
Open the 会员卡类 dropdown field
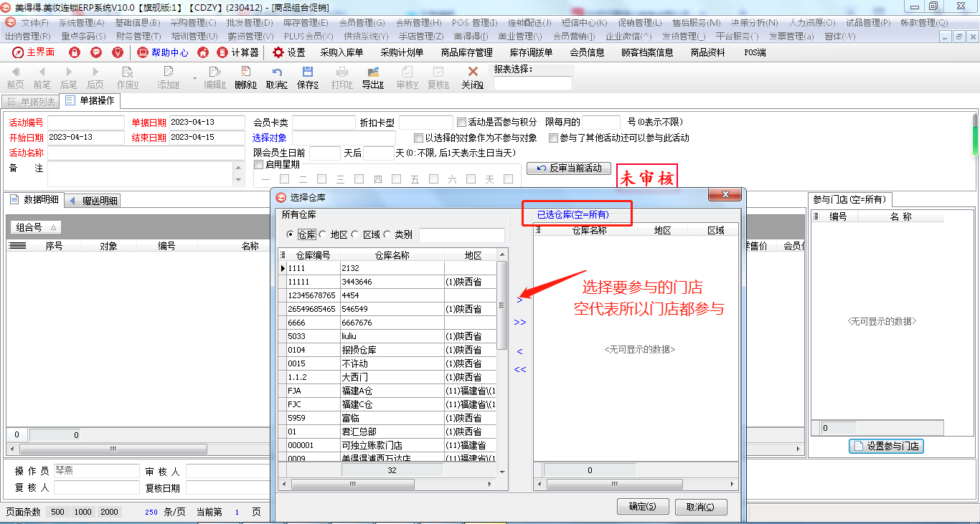click(324, 123)
